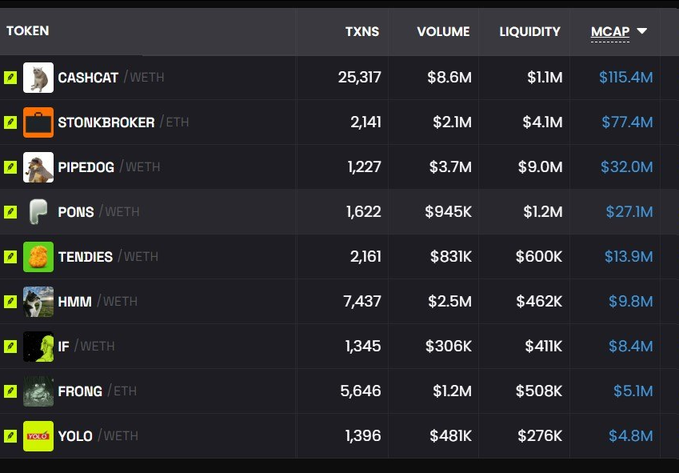679x473 pixels.
Task: Click the TOKEN column header
Action: click(x=28, y=31)
